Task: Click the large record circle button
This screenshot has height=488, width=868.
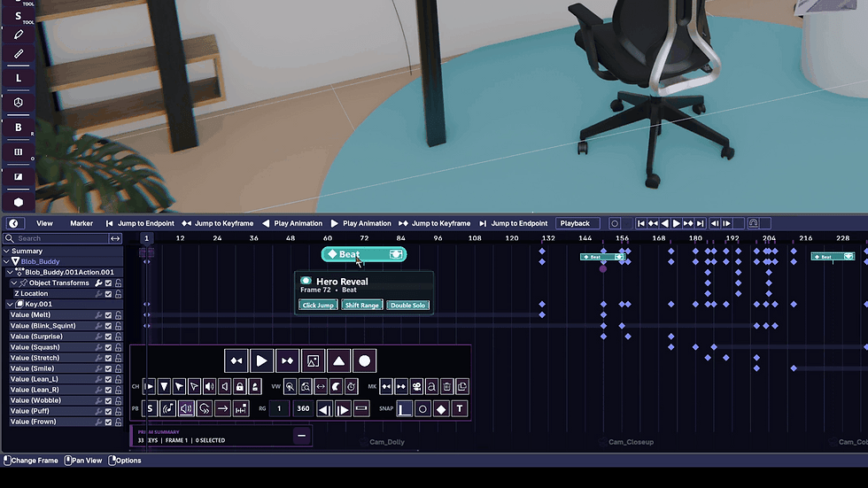Action: tap(364, 361)
